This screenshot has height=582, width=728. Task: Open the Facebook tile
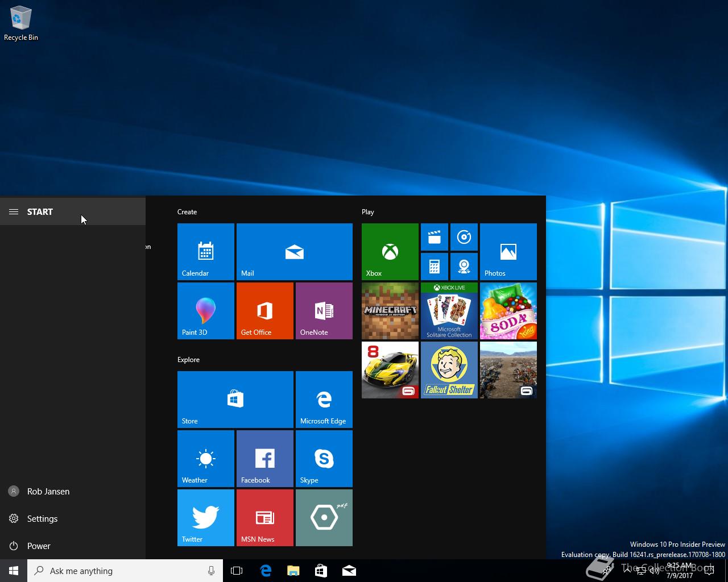click(265, 459)
